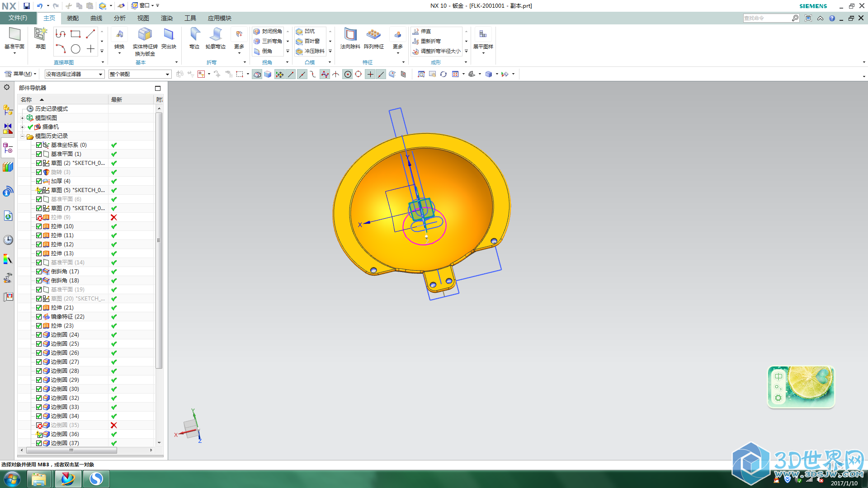Expand the 模型视图 tree node
This screenshot has width=868, height=488.
[x=22, y=118]
